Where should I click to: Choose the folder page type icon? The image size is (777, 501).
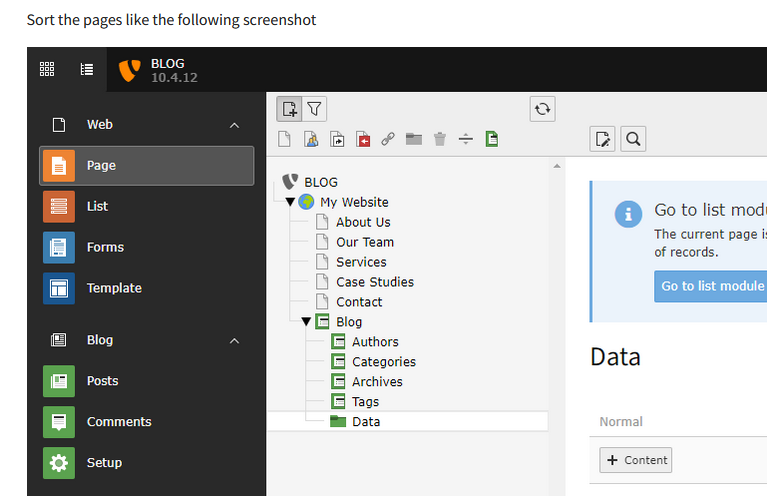(x=414, y=139)
